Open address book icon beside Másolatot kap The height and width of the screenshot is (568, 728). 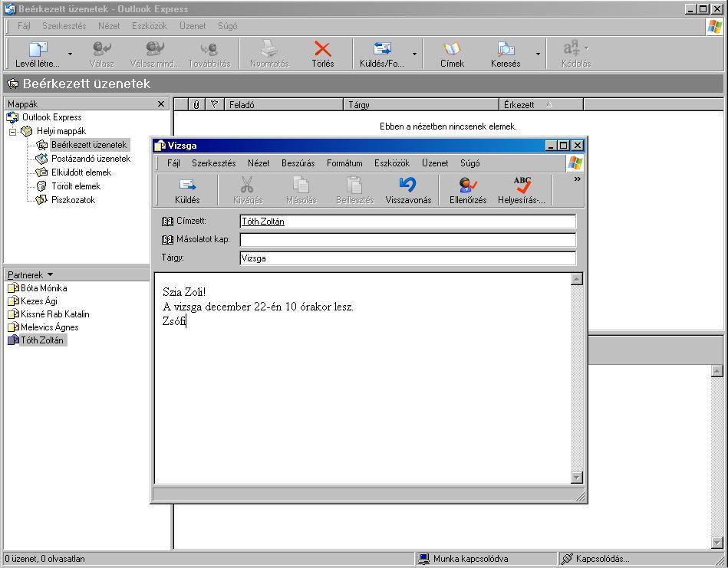coord(167,239)
